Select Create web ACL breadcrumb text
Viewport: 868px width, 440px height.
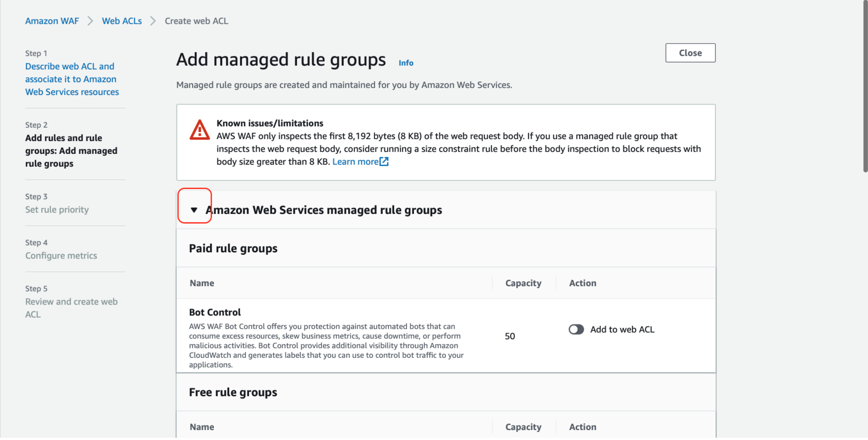coord(196,21)
